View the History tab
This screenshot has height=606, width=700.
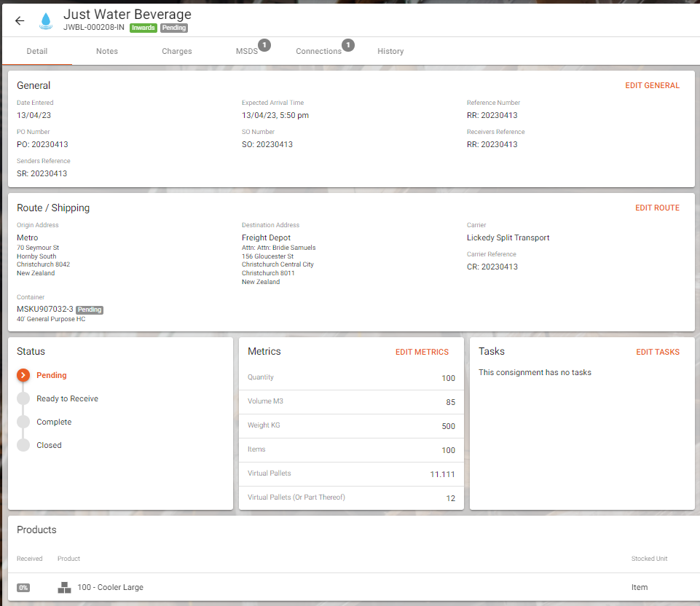[390, 51]
